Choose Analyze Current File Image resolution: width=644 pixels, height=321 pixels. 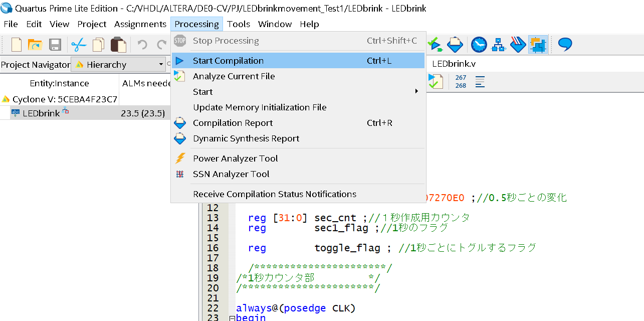tap(298, 76)
